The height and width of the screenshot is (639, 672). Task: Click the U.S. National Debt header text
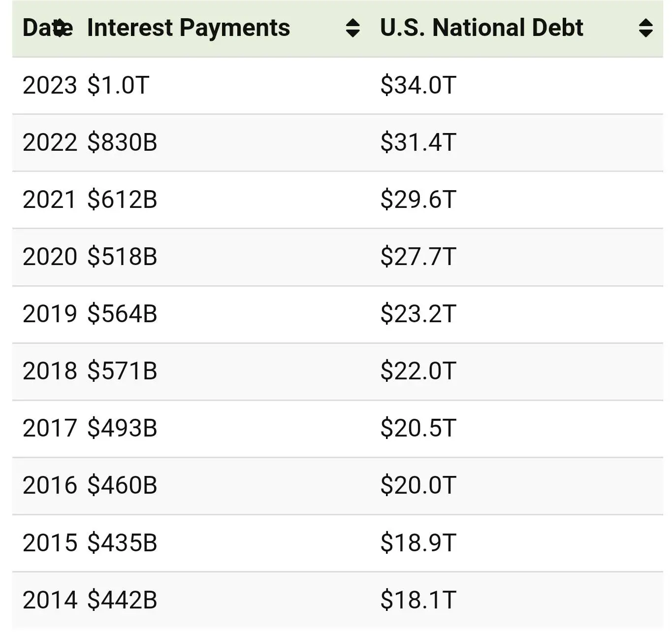(x=481, y=28)
